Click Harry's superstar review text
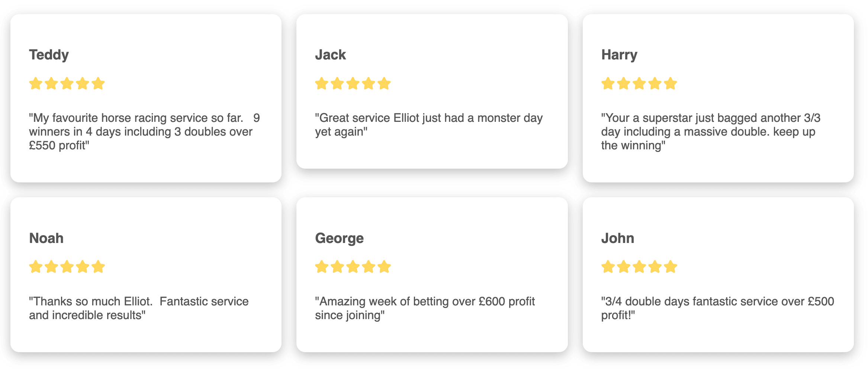This screenshot has height=370, width=868. (711, 132)
